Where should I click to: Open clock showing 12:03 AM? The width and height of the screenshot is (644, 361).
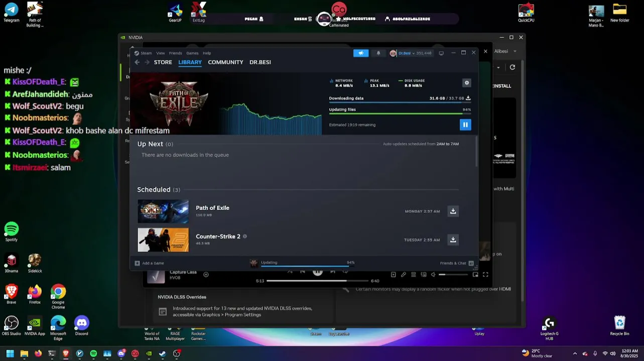[x=629, y=353]
